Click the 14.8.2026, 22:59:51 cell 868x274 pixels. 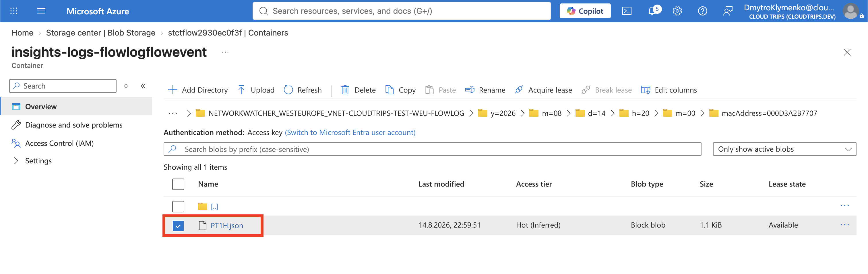[449, 225]
